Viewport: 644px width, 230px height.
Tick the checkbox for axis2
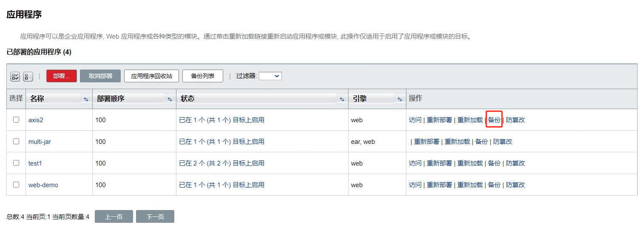(x=16, y=120)
